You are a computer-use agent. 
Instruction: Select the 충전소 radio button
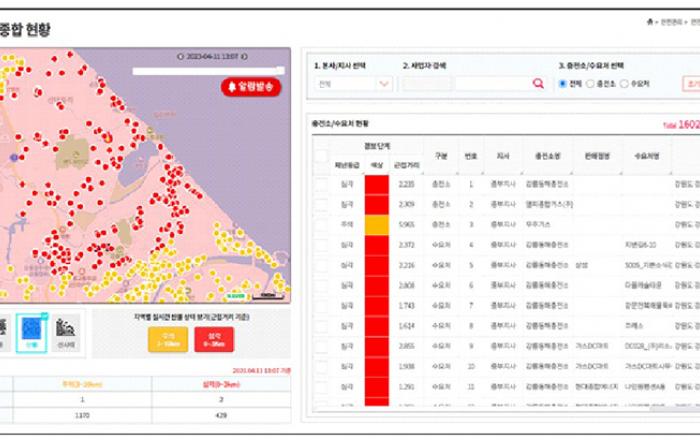coord(591,84)
